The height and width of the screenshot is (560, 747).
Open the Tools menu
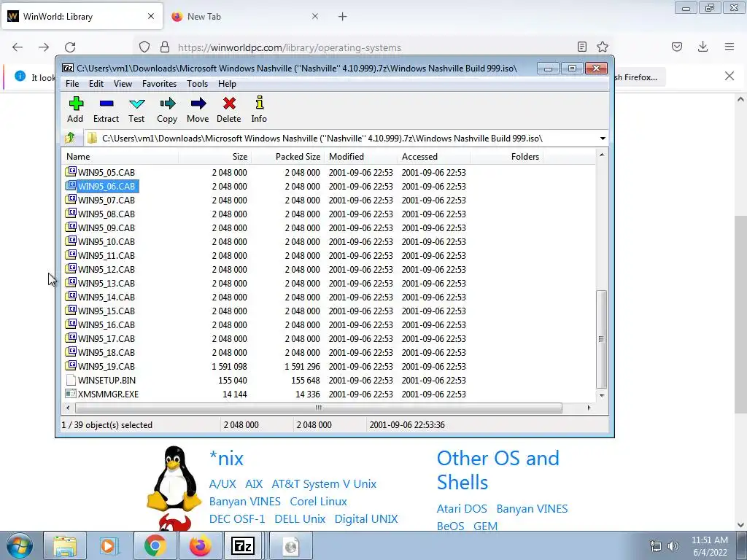197,84
